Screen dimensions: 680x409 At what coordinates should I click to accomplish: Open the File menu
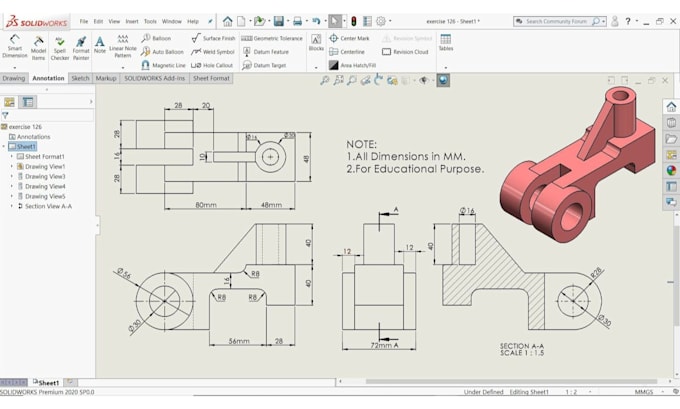tap(84, 21)
